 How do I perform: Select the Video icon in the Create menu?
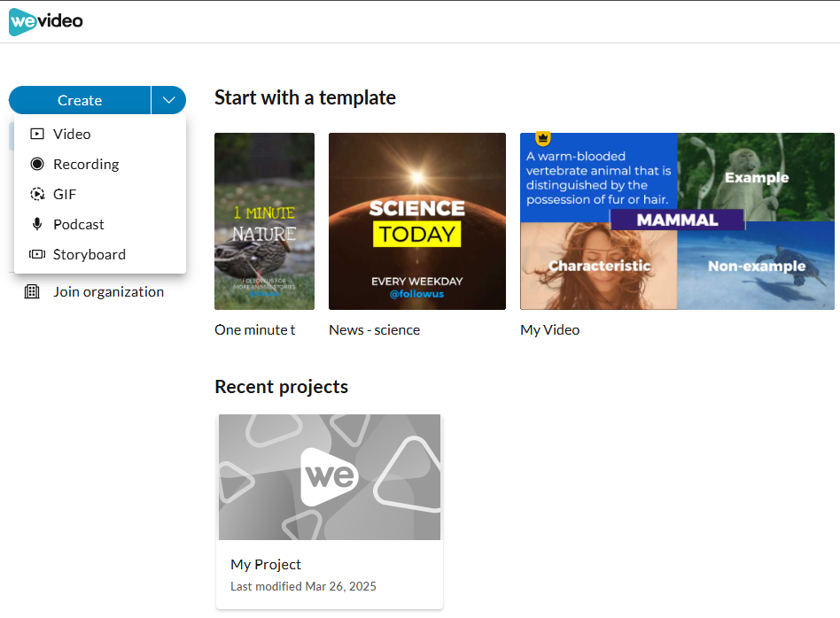click(35, 134)
